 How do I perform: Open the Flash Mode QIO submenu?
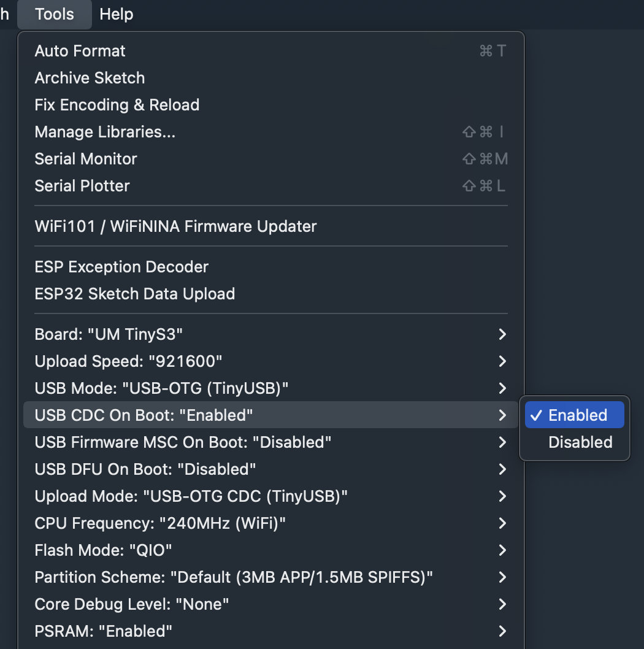point(102,550)
